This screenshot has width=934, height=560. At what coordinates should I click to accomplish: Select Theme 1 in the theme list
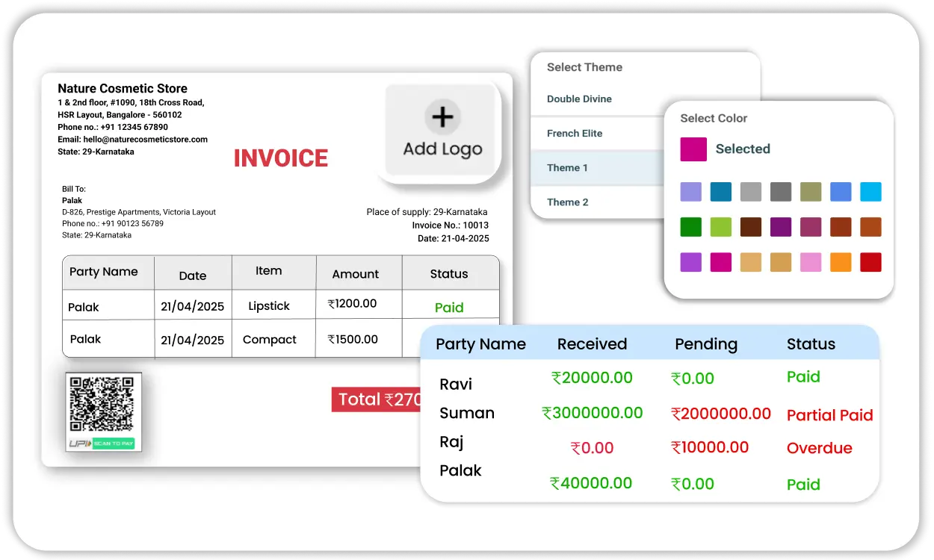(567, 167)
